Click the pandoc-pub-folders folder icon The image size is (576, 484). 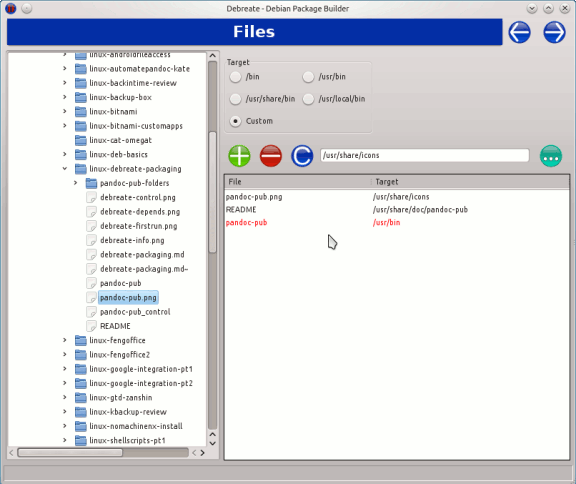click(x=91, y=183)
